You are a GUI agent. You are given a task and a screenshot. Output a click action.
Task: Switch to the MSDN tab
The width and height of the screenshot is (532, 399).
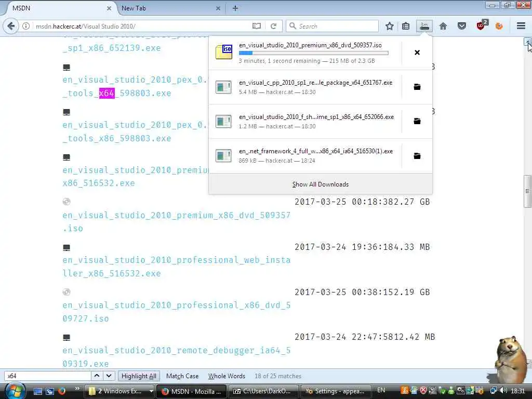click(x=58, y=8)
